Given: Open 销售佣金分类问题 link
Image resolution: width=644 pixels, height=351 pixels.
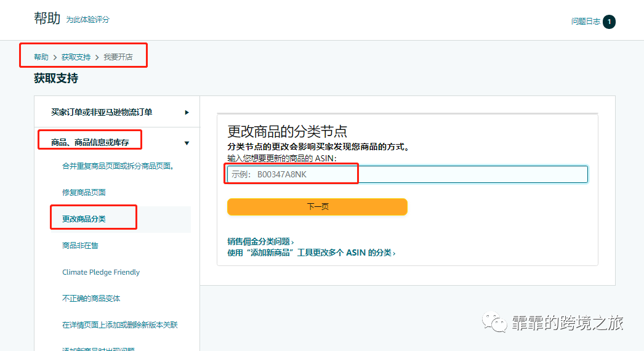Looking at the screenshot, I should 260,241.
